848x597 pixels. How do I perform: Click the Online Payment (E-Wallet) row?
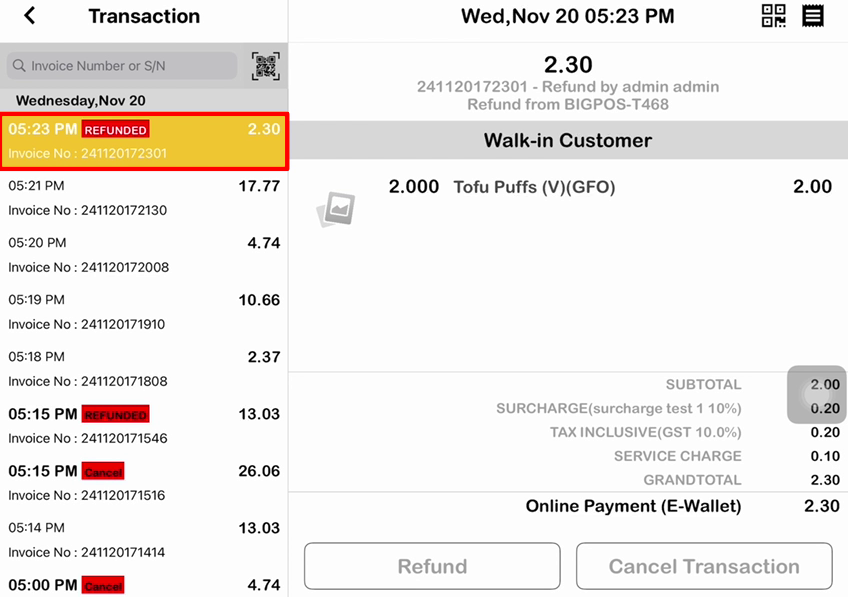point(634,506)
